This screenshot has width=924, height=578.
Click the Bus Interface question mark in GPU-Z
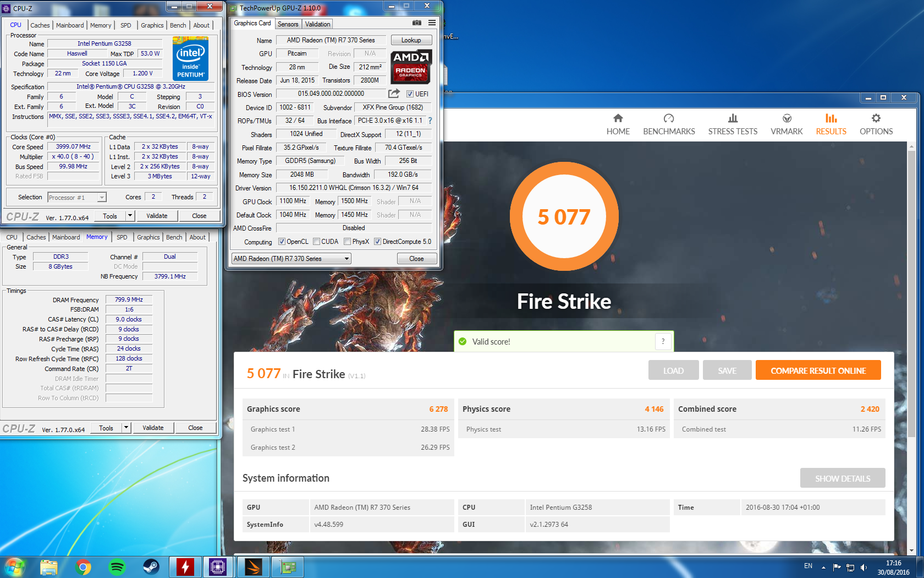430,121
